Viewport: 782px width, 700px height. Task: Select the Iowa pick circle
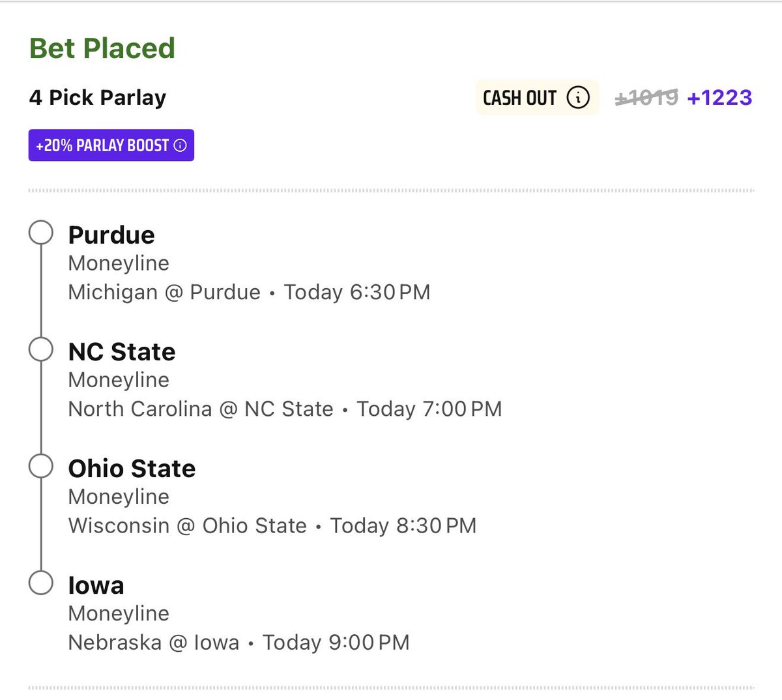(41, 583)
